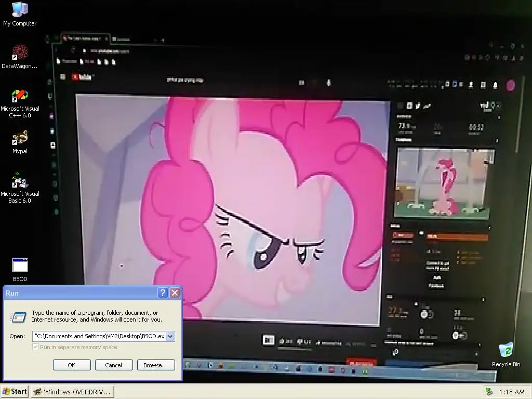Open the Start menu
The height and width of the screenshot is (399, 532).
(x=14, y=392)
